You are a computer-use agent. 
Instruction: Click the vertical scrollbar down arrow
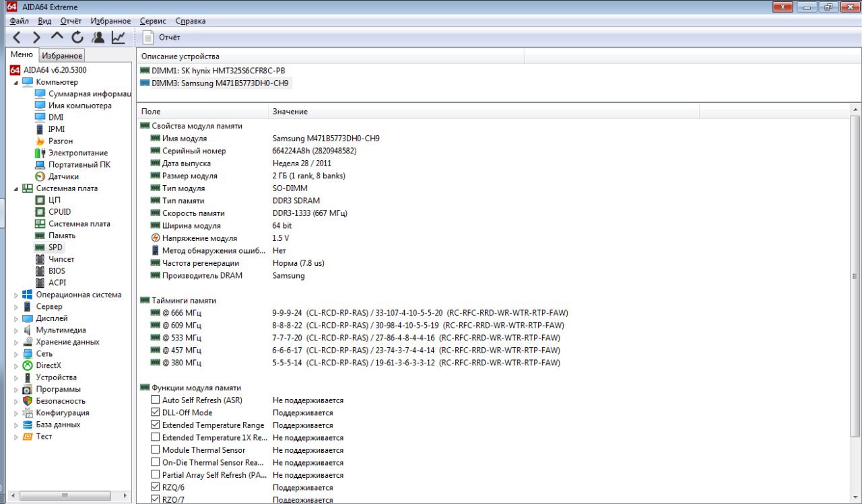tap(856, 498)
